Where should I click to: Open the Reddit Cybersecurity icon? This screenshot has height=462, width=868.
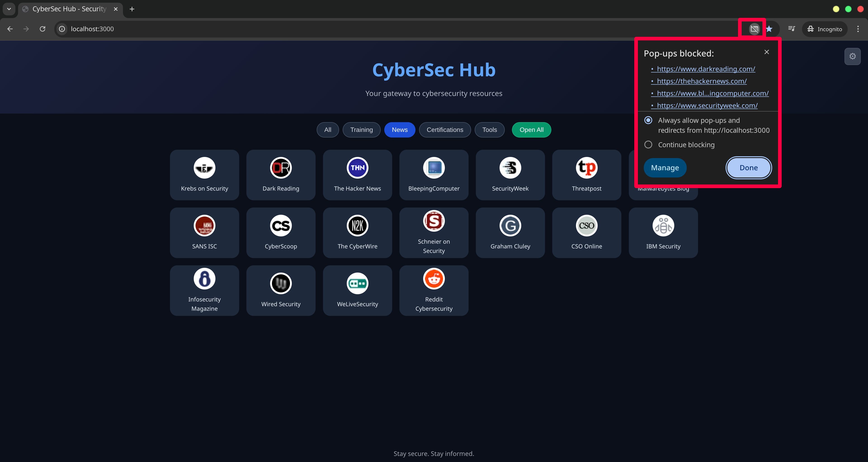(x=434, y=279)
